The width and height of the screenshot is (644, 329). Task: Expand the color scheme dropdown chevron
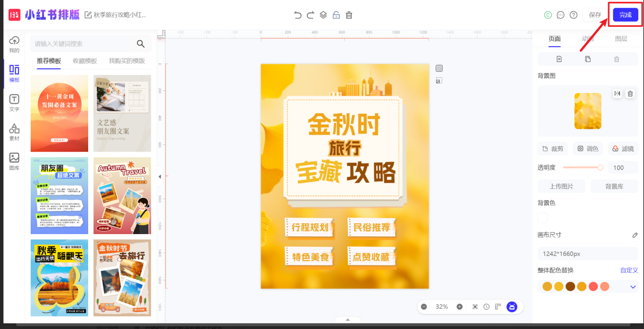tap(633, 287)
